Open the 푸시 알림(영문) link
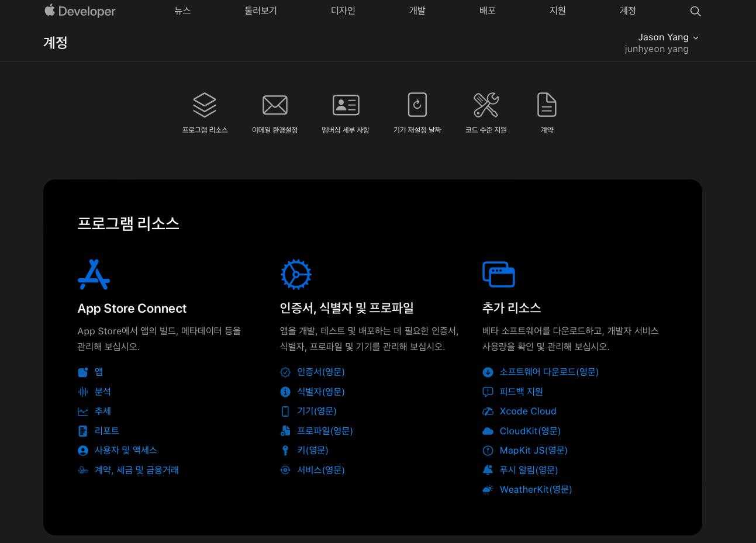Screen dimensions: 756x543 [529, 470]
